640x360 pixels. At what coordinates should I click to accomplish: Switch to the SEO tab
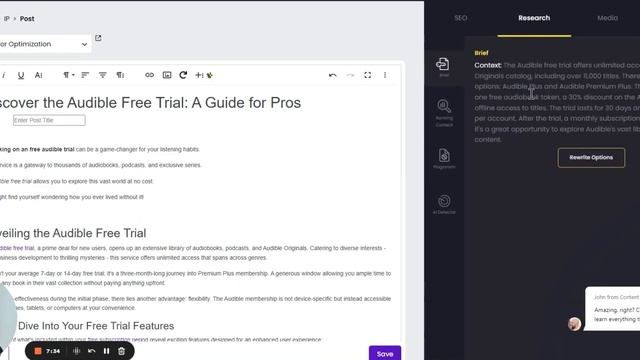[x=461, y=18]
